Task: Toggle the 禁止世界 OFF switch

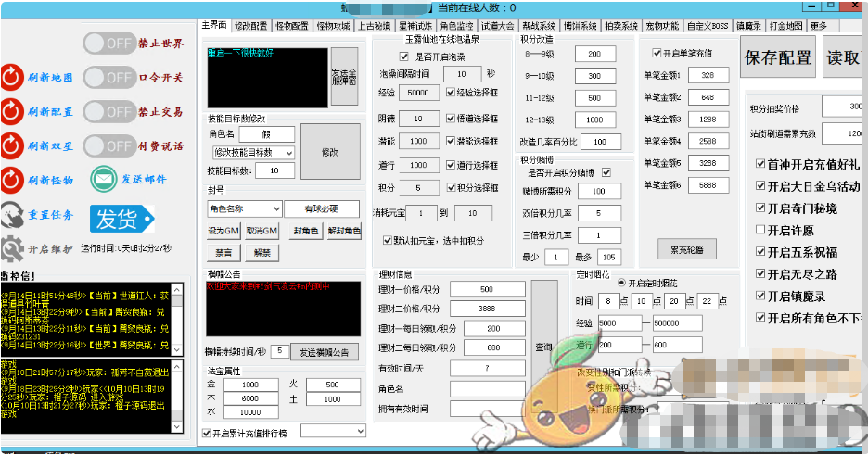Action: [108, 44]
